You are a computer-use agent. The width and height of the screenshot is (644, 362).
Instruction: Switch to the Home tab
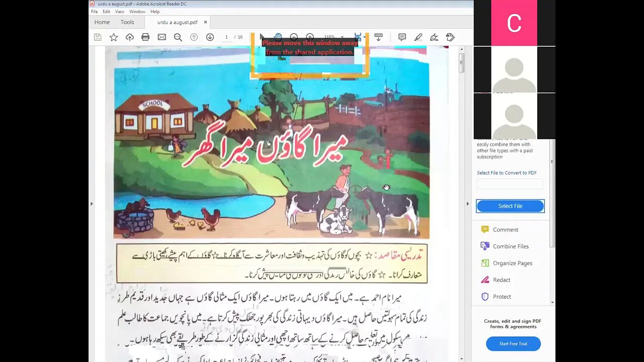click(x=102, y=22)
